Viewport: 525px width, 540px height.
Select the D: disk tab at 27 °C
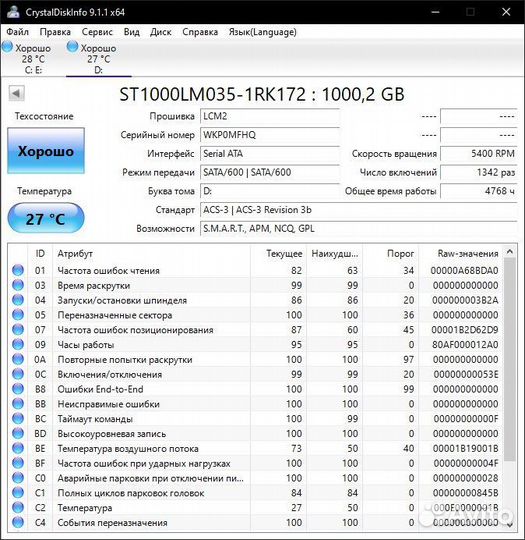click(x=98, y=58)
